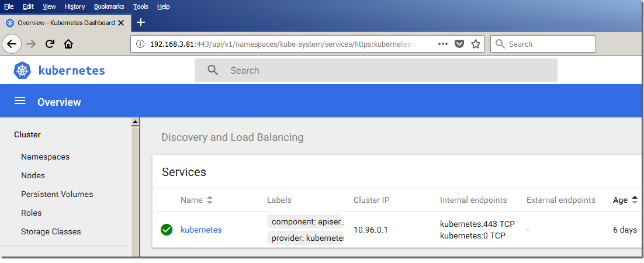
Task: Open the View menu
Action: coord(49,6)
